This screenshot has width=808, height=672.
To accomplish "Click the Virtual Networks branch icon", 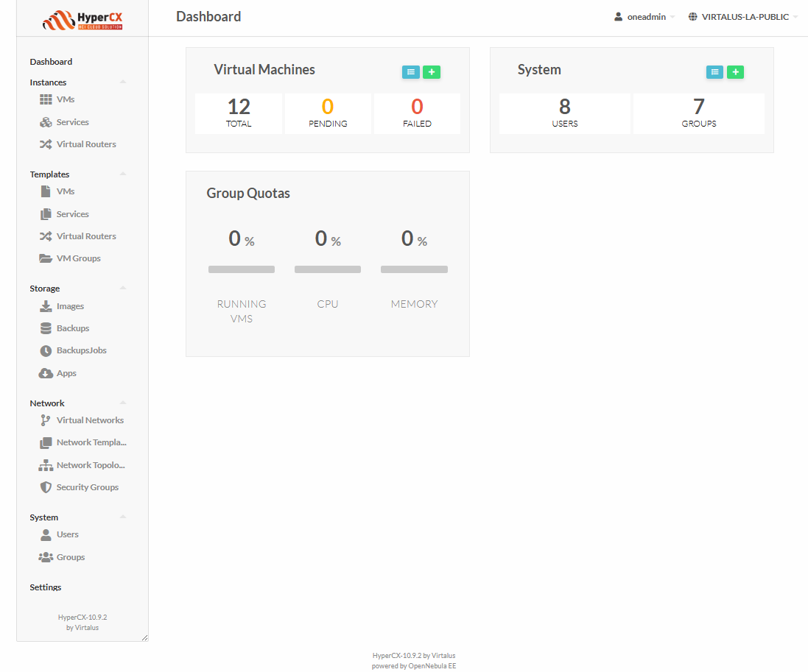I will click(46, 420).
